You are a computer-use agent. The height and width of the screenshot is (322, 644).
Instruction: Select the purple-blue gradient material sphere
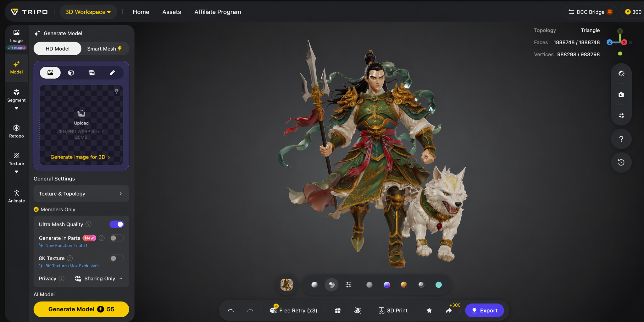(x=387, y=285)
